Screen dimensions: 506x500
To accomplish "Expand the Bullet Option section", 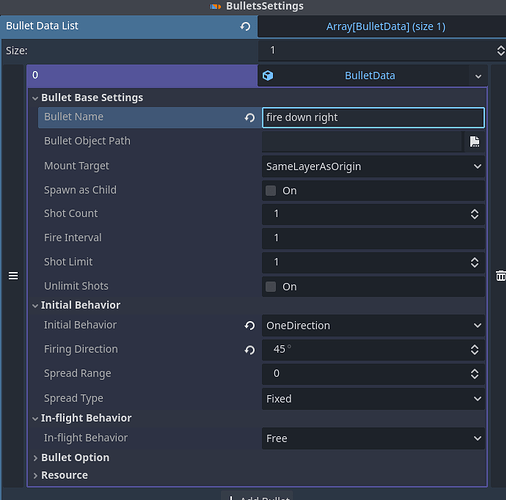I will tap(35, 458).
